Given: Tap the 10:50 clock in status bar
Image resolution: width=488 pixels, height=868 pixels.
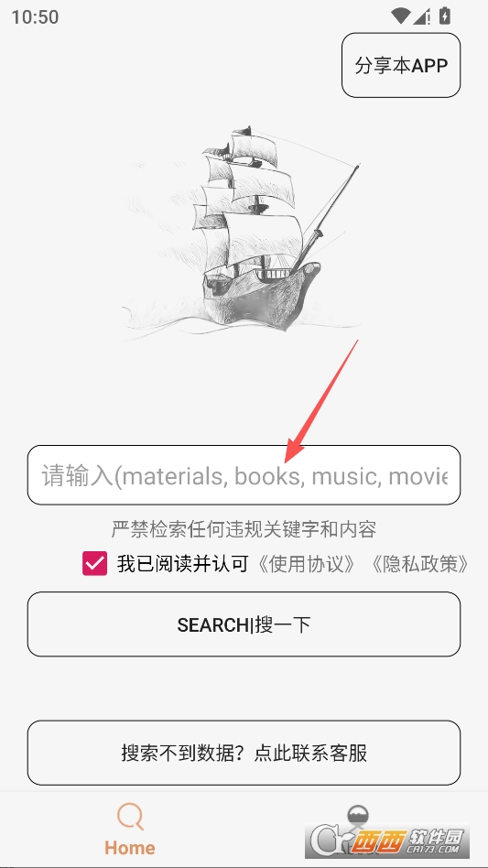Looking at the screenshot, I should (35, 16).
